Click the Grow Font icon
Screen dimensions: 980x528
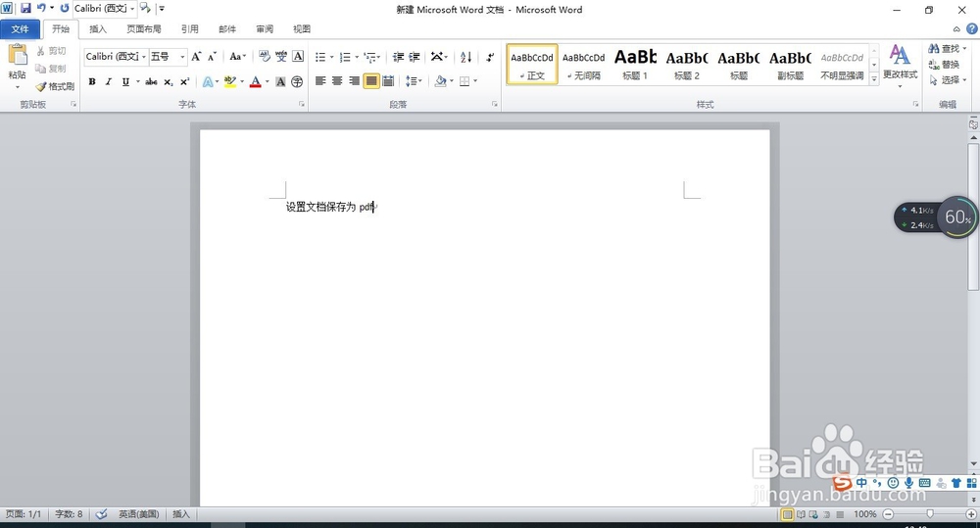click(x=196, y=57)
